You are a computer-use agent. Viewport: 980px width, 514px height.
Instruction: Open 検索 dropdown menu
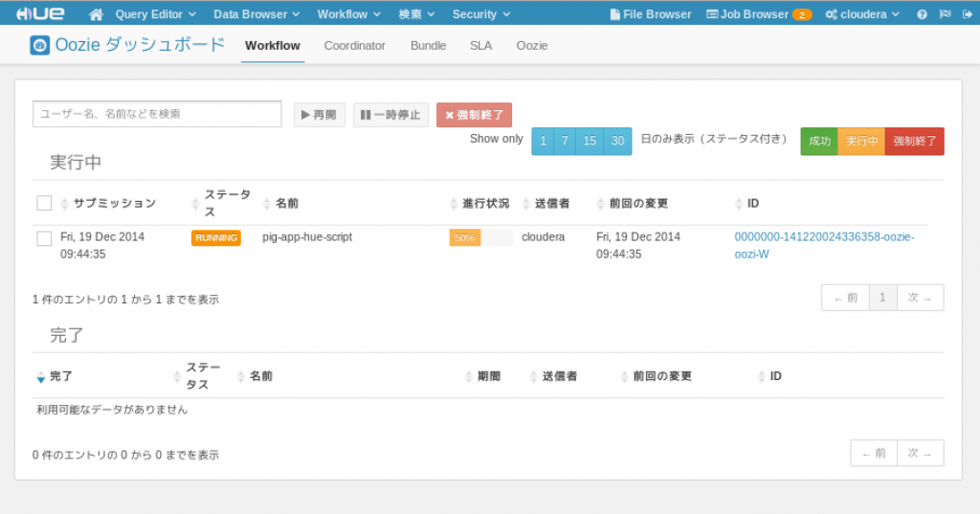pos(416,13)
